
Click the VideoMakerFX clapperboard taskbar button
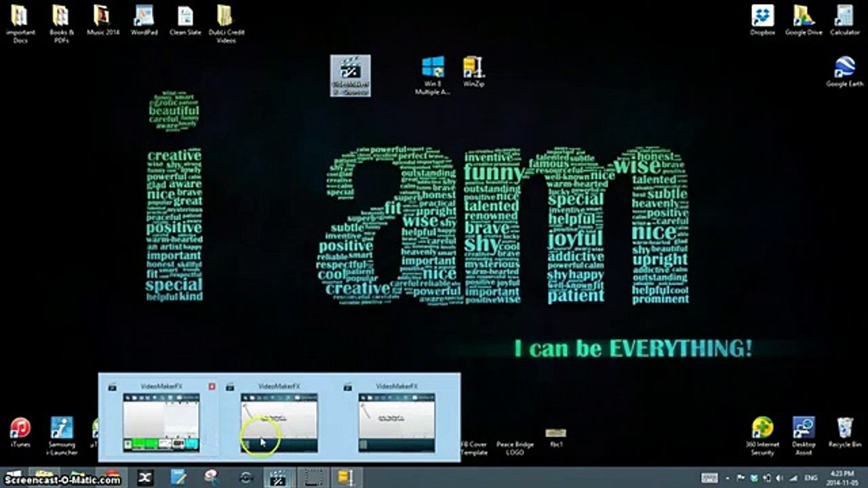[279, 477]
